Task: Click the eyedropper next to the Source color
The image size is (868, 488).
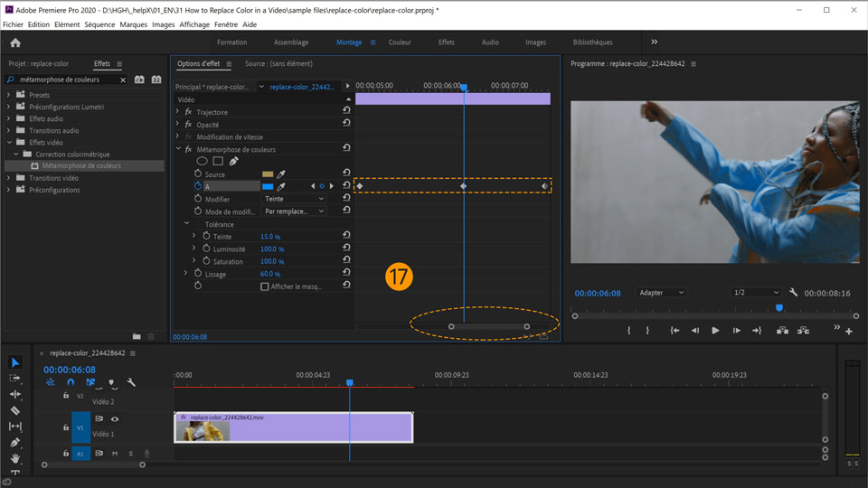Action: 281,174
